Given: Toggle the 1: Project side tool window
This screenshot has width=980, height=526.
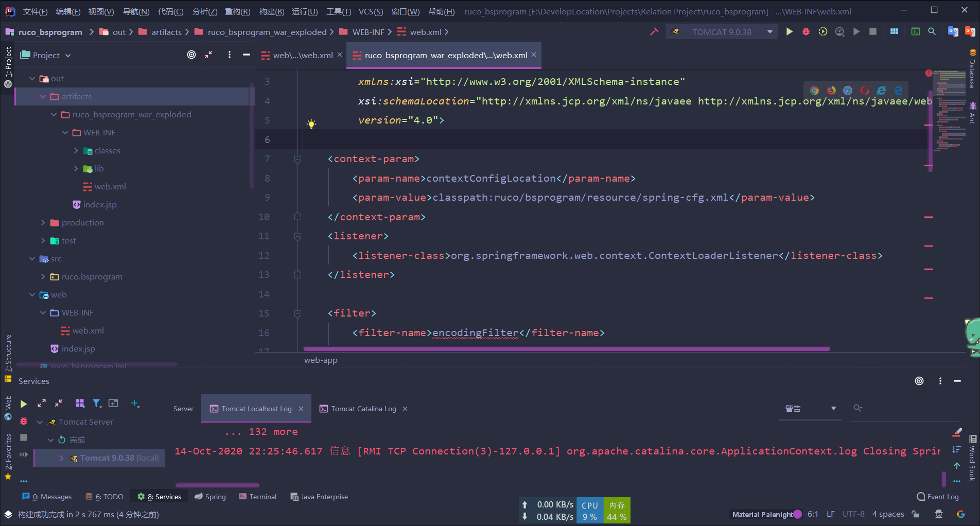Looking at the screenshot, I should 8,67.
